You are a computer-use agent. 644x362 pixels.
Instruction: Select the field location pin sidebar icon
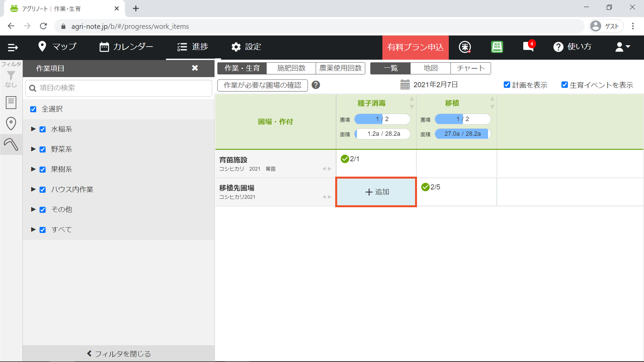pos(11,123)
